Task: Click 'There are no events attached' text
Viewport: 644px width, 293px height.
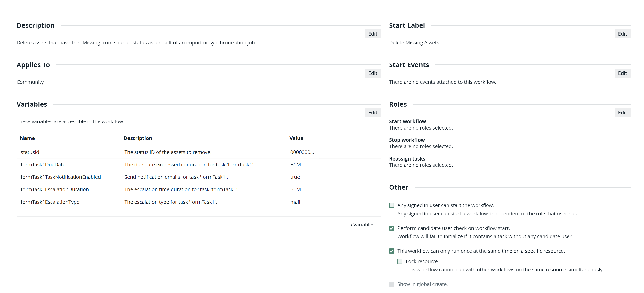Action: pos(442,82)
